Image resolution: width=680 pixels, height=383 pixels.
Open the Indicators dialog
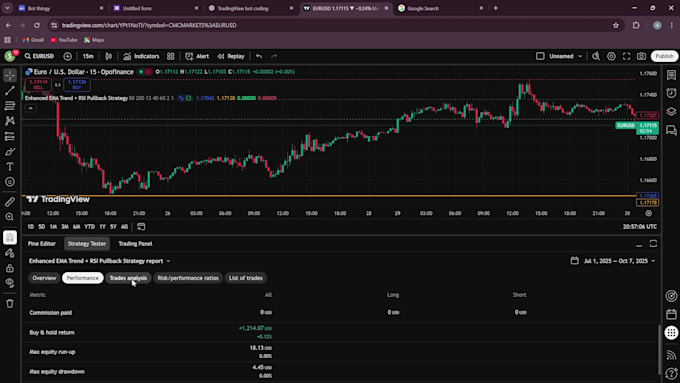pos(141,56)
